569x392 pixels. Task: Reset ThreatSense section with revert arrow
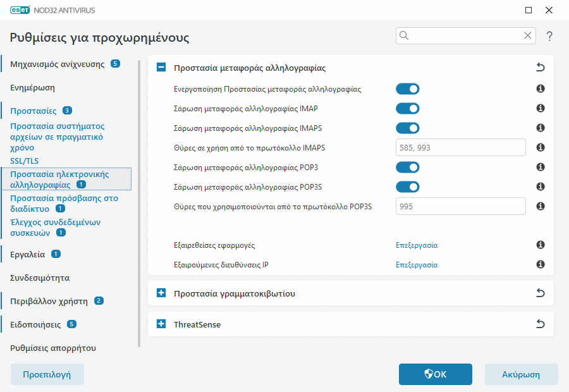click(540, 324)
